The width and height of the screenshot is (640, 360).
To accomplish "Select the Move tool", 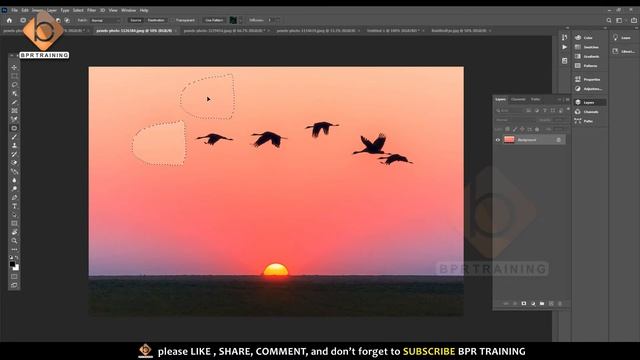I will (14, 67).
